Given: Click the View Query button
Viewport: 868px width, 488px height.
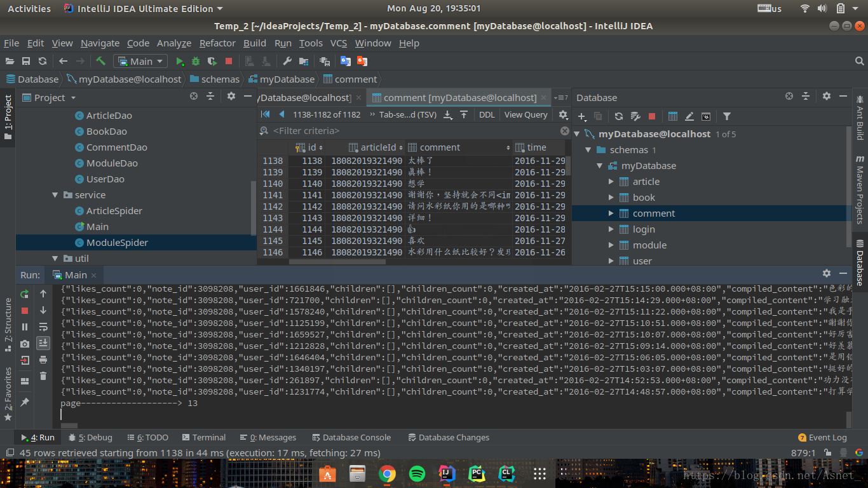Looking at the screenshot, I should pyautogui.click(x=526, y=115).
